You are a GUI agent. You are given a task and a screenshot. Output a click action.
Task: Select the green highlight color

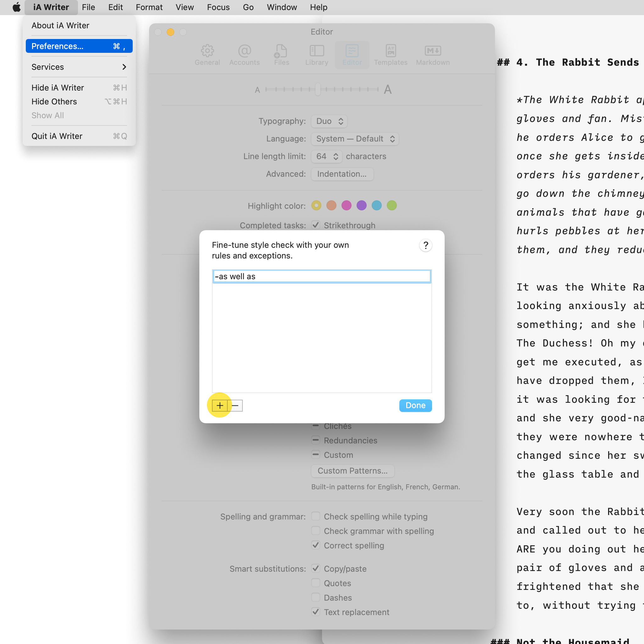[392, 205]
